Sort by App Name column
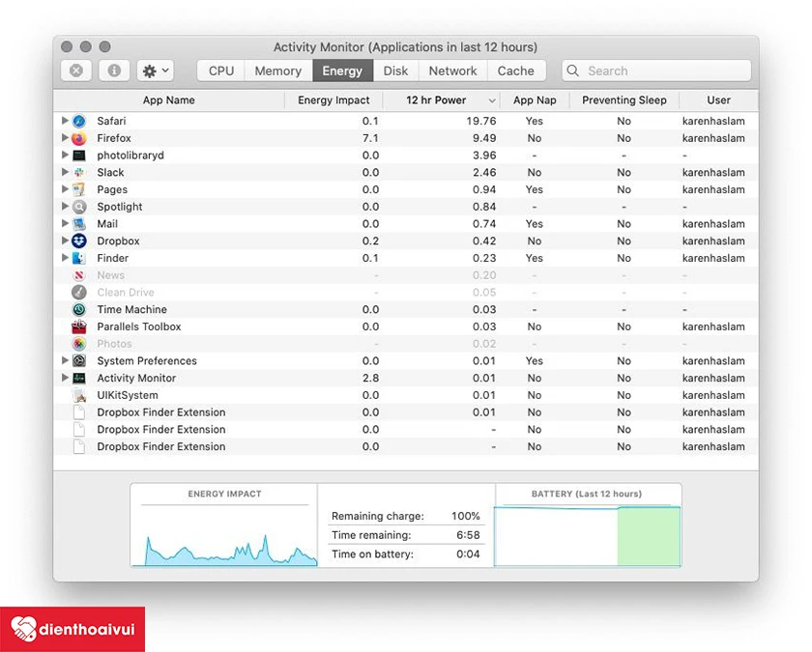 (x=169, y=100)
